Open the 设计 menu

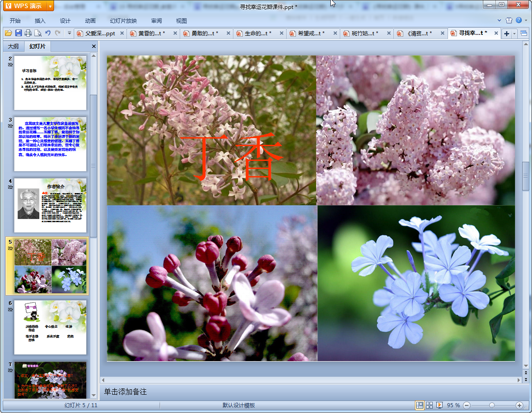[65, 21]
